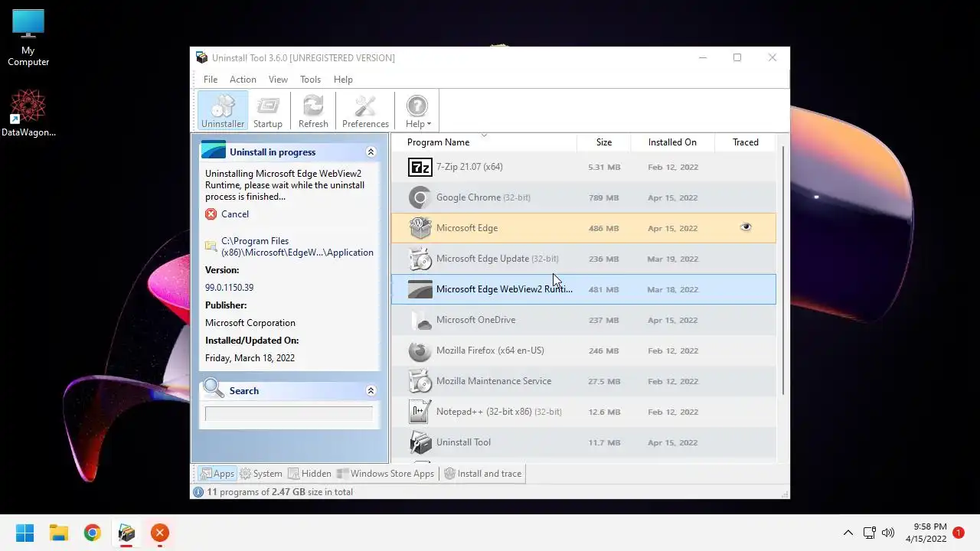The width and height of the screenshot is (980, 551).
Task: Click the orange X taskbar icon
Action: (159, 533)
